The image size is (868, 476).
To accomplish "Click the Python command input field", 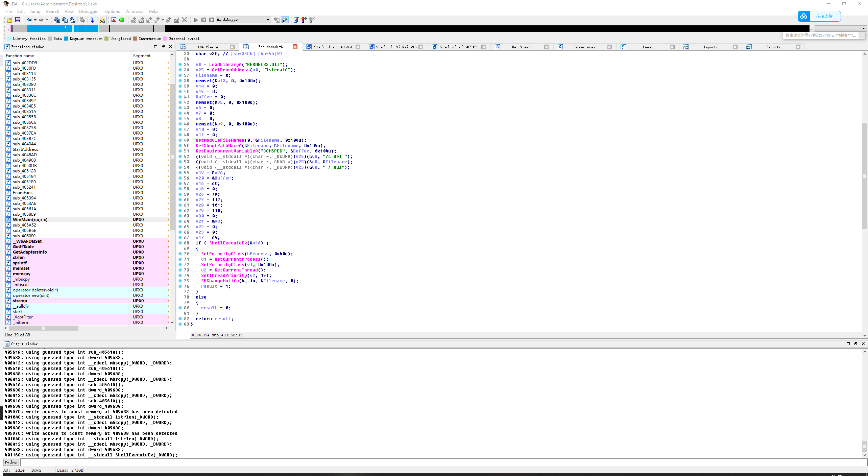I will point(439,462).
